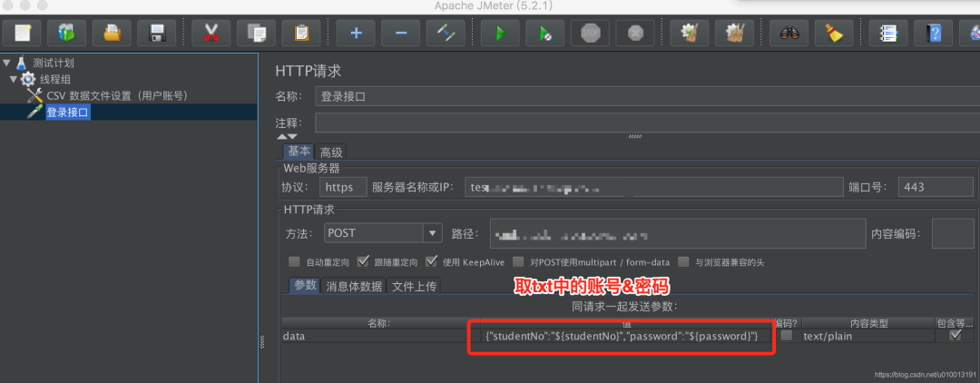Screen dimensions: 980x383
Task: Open the Help question-mark icon
Action: (934, 33)
